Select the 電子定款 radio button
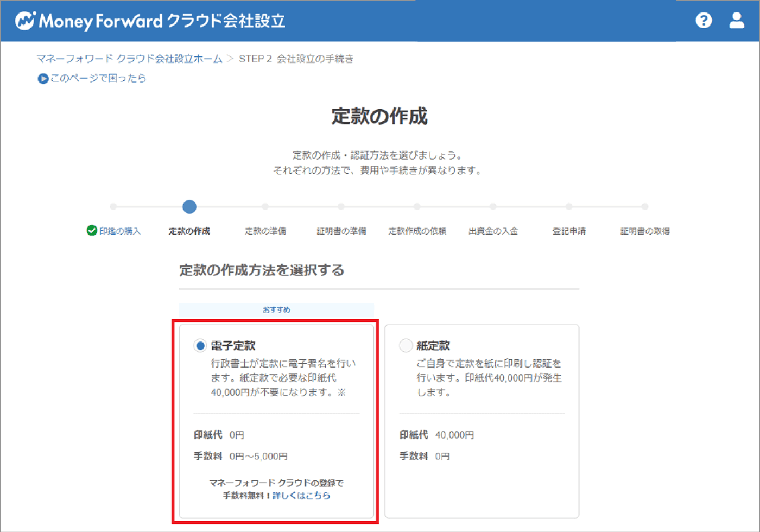 [200, 345]
